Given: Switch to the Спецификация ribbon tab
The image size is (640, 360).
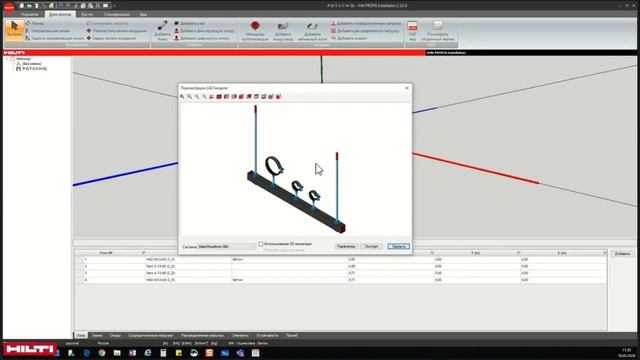Looking at the screenshot, I should pos(117,14).
